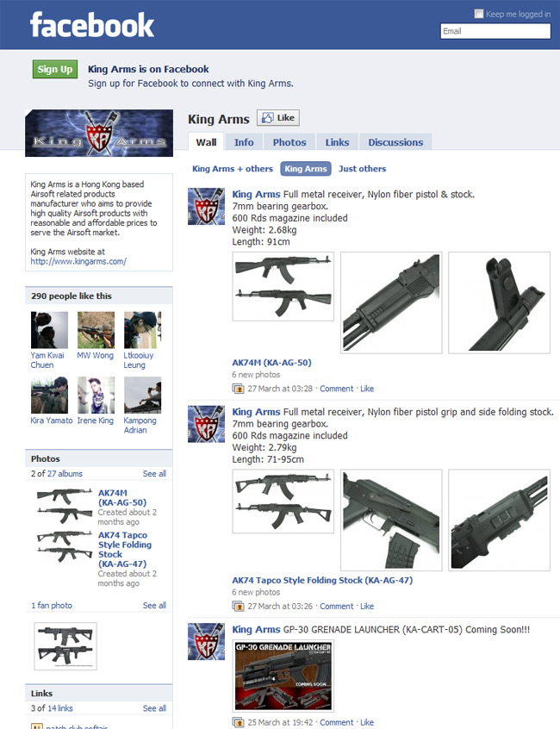Open the Discussions tab
560x729 pixels.
point(395,142)
